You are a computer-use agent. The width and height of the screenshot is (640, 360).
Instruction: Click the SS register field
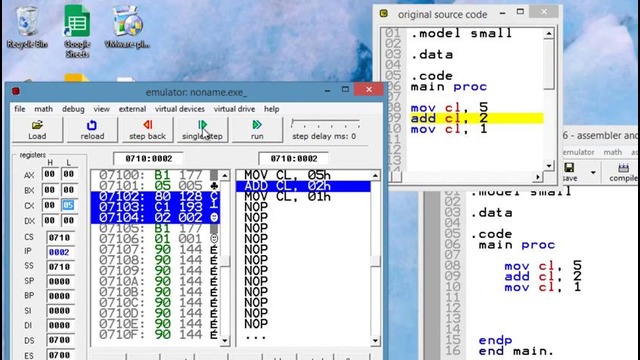60,267
